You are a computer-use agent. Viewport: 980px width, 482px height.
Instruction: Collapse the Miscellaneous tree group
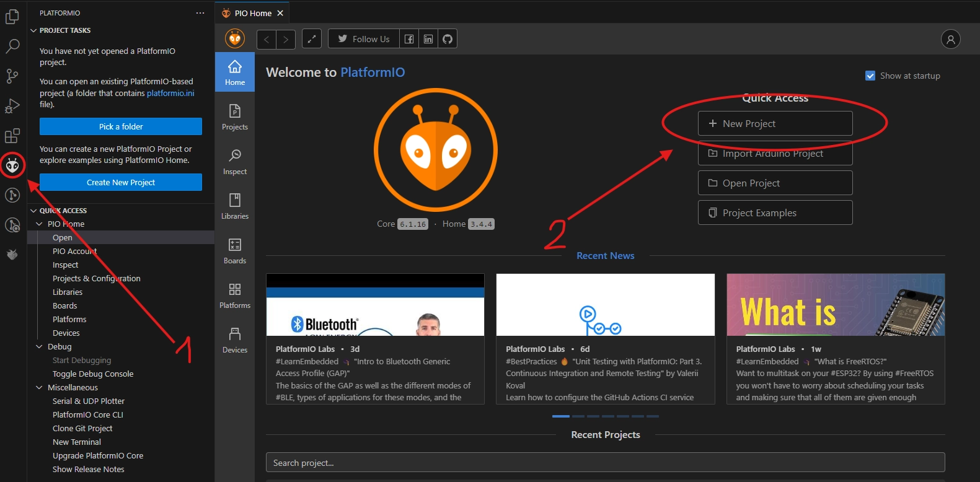tap(40, 388)
